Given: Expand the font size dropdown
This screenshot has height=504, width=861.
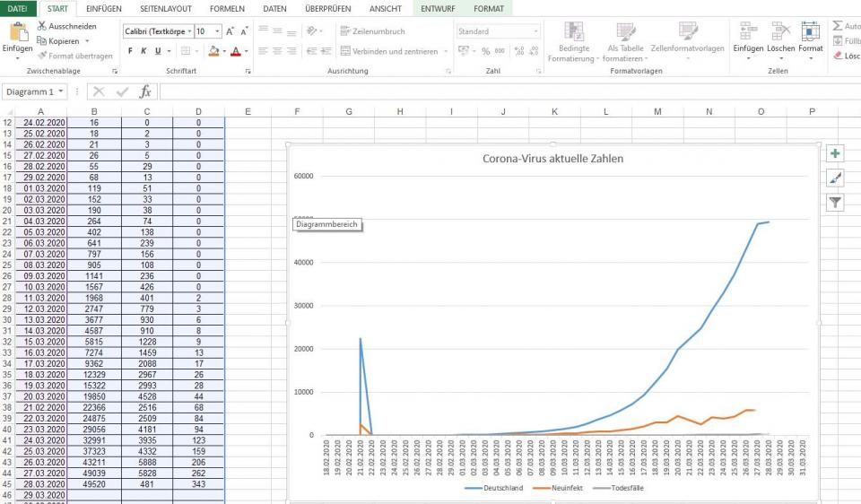Looking at the screenshot, I should (217, 31).
